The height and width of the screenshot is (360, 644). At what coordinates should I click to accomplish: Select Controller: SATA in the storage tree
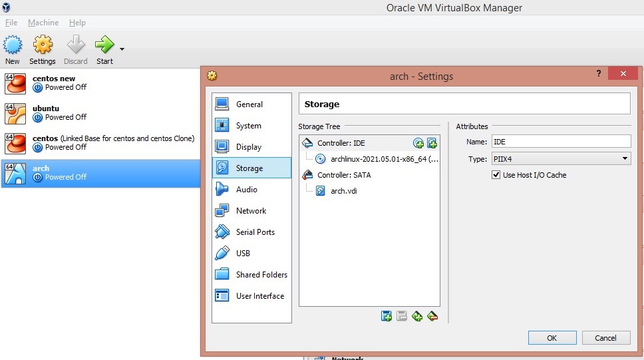click(344, 175)
